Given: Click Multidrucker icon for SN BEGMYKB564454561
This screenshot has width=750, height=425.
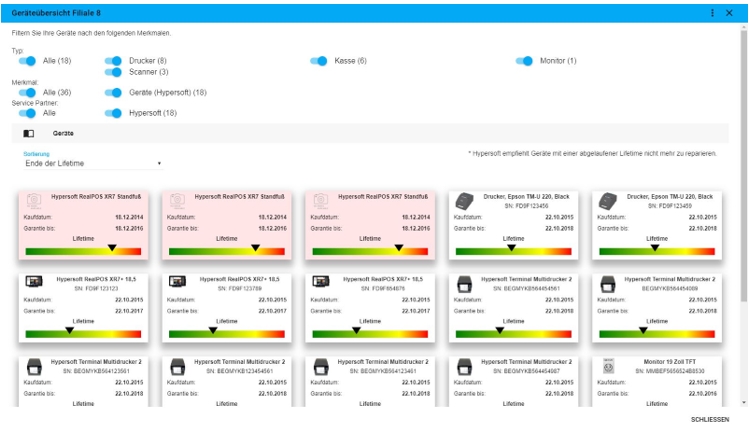Looking at the screenshot, I should [x=464, y=284].
